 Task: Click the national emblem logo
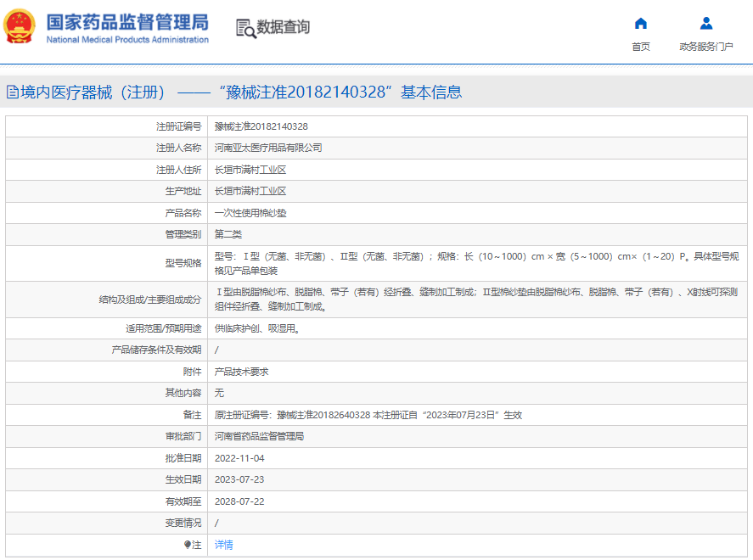coord(20,27)
